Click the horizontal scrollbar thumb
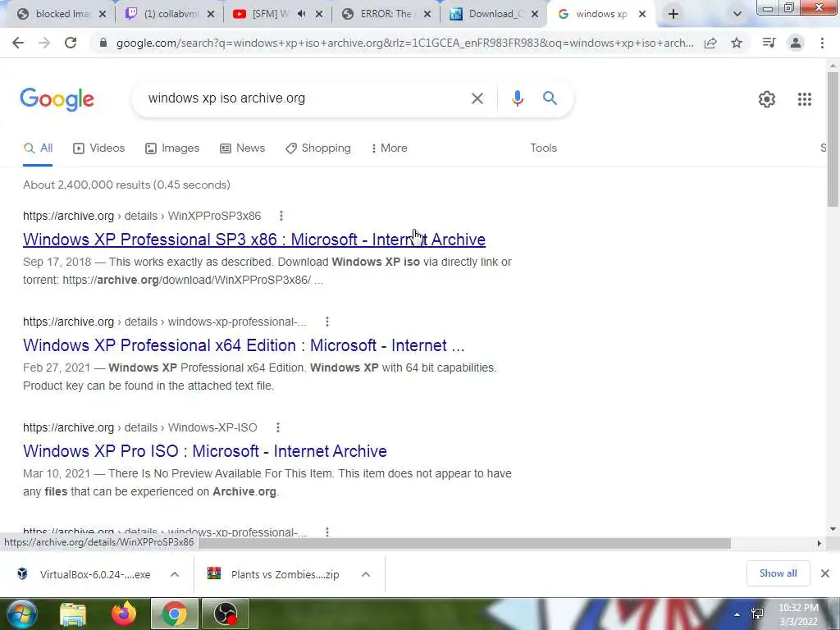Image resolution: width=840 pixels, height=630 pixels. [465, 543]
